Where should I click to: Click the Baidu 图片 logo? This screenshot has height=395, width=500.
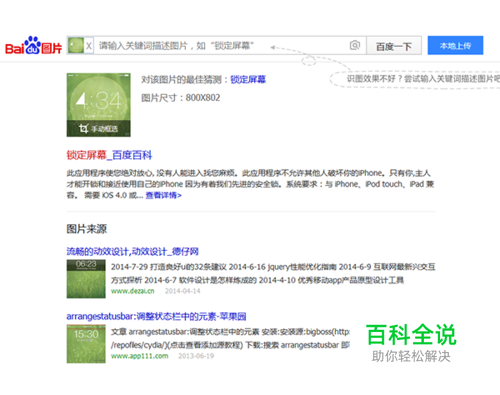[x=33, y=45]
